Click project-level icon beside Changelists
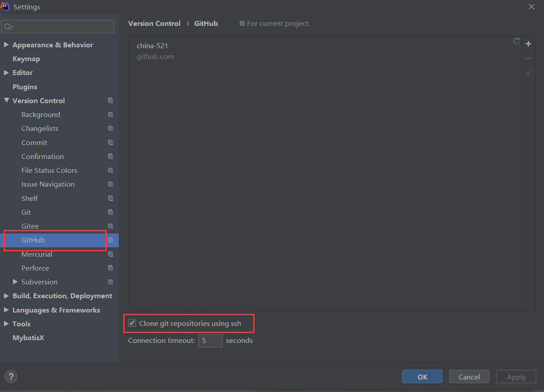 click(x=110, y=129)
